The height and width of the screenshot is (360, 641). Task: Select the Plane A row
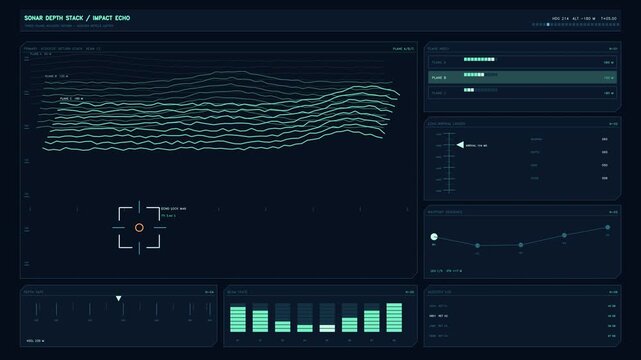point(522,62)
